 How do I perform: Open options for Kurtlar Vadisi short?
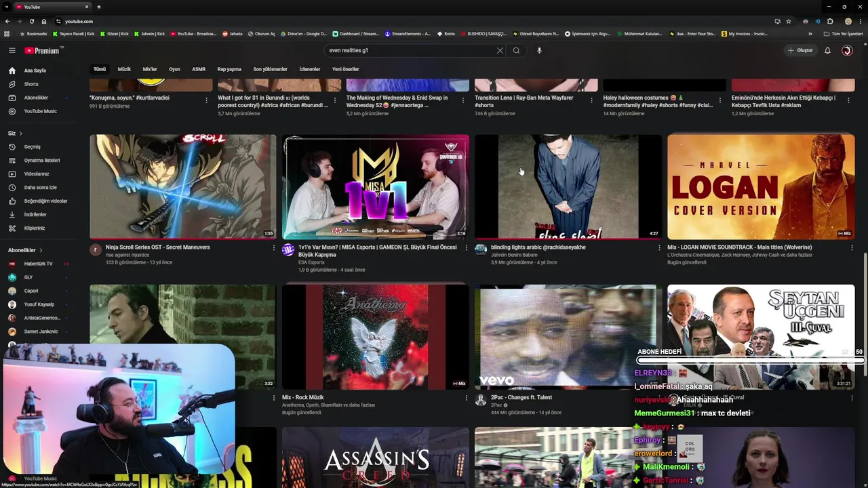click(x=206, y=100)
